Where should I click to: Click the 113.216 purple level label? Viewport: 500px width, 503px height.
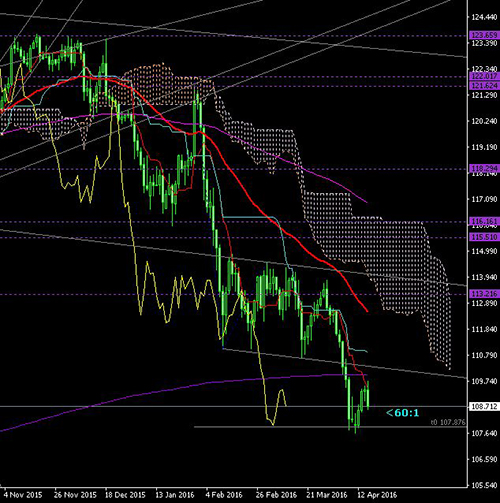click(484, 294)
